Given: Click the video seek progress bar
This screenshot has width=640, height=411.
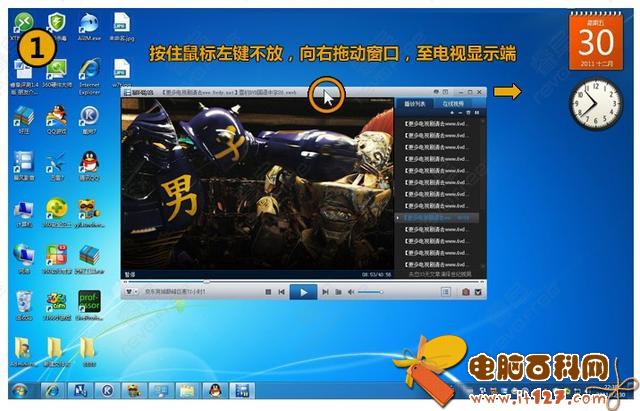Looking at the screenshot, I should pyautogui.click(x=303, y=282).
